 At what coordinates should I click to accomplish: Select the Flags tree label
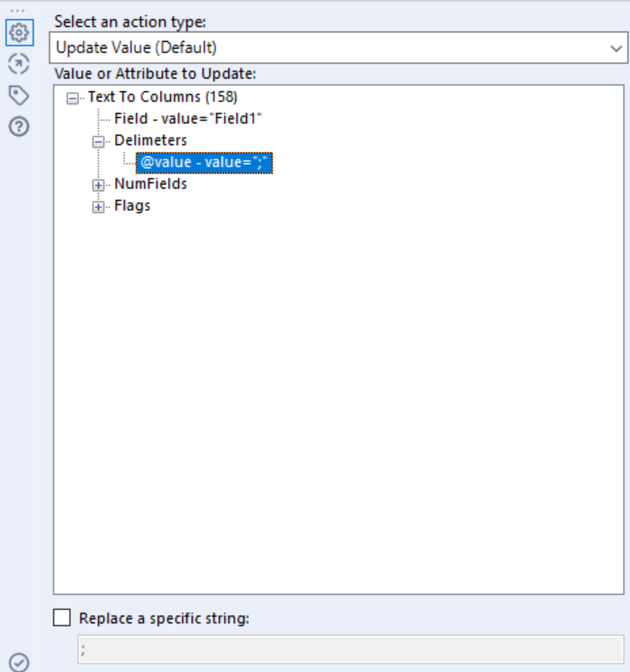coord(132,206)
